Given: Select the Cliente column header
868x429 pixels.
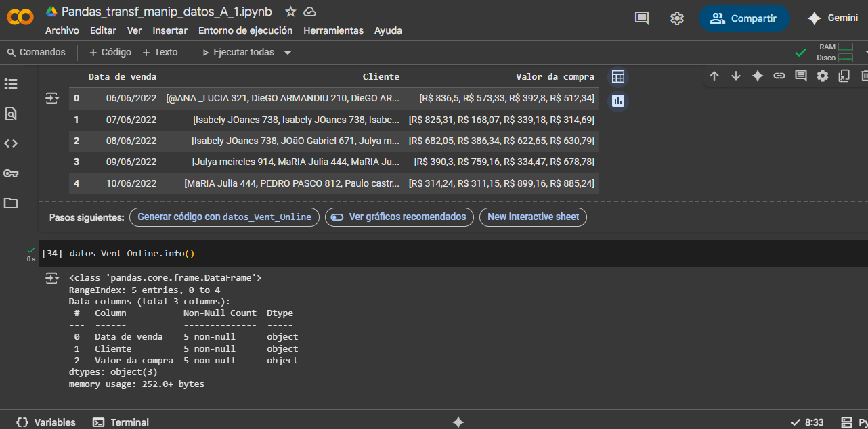Looking at the screenshot, I should (x=381, y=77).
